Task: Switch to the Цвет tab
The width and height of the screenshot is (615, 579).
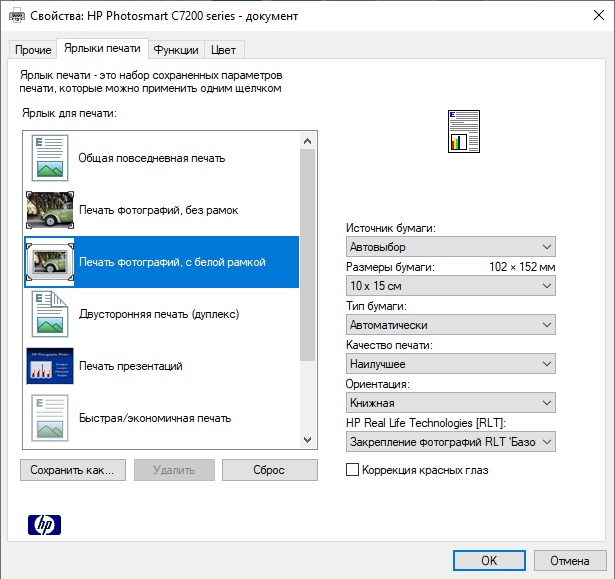Action: (x=224, y=50)
